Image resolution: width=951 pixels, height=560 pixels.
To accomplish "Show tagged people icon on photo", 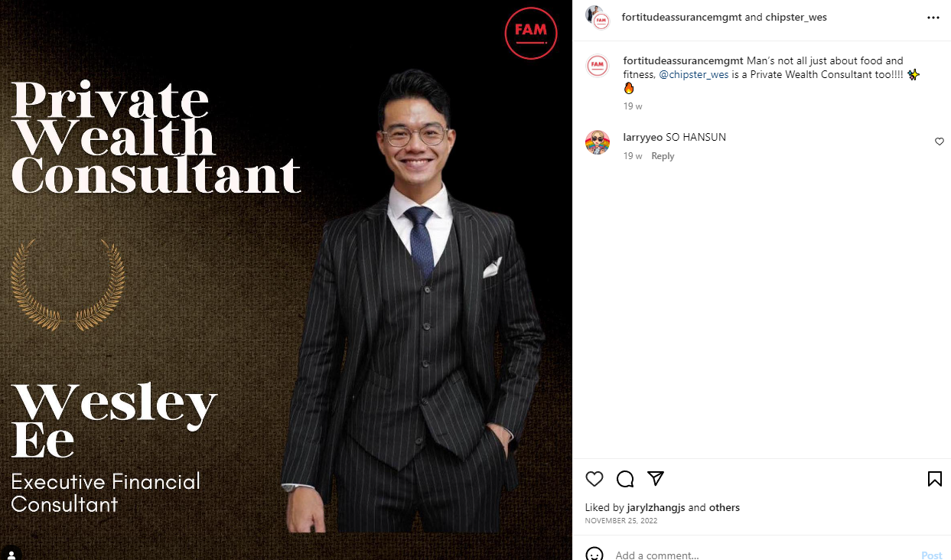I will 11,553.
